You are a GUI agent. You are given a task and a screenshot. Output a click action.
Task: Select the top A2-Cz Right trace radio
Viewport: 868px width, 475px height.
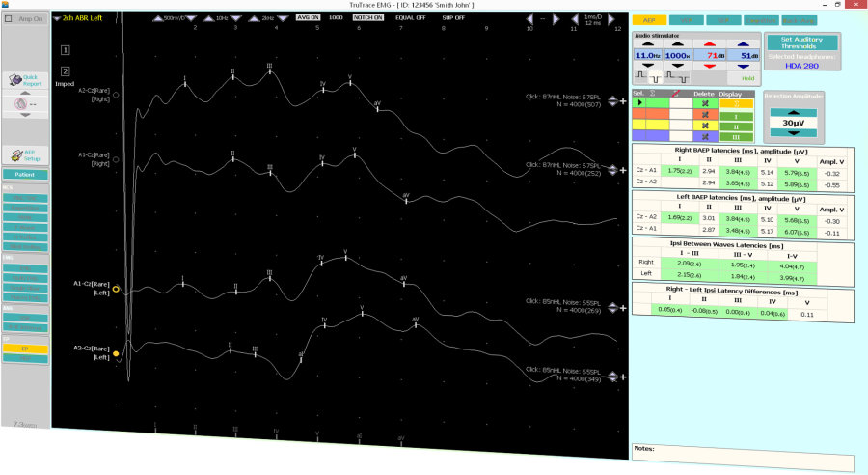point(116,95)
